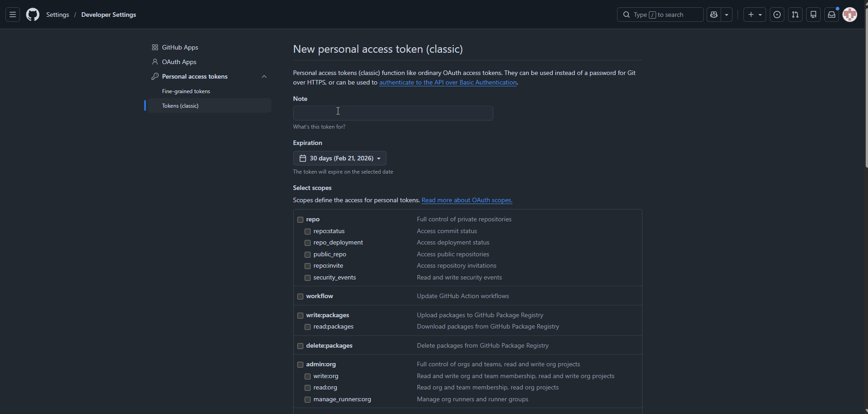868x414 pixels.
Task: Open Read more about OAuth scopes link
Action: pos(467,200)
